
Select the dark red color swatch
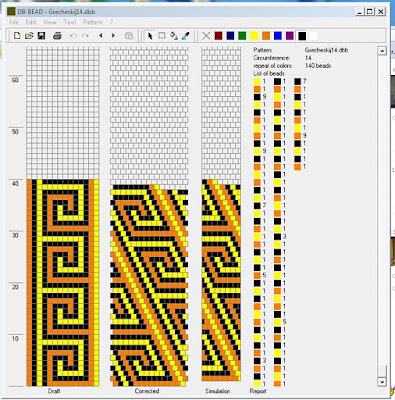218,36
